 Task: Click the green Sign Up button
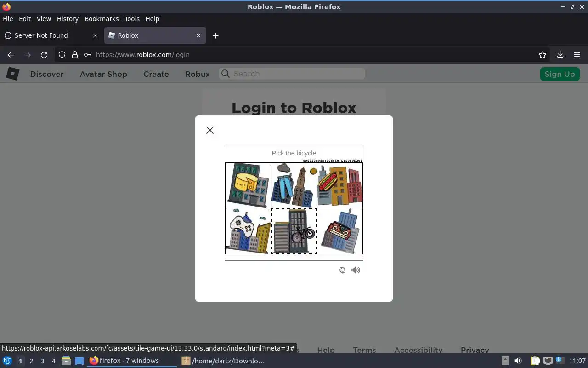[560, 74]
